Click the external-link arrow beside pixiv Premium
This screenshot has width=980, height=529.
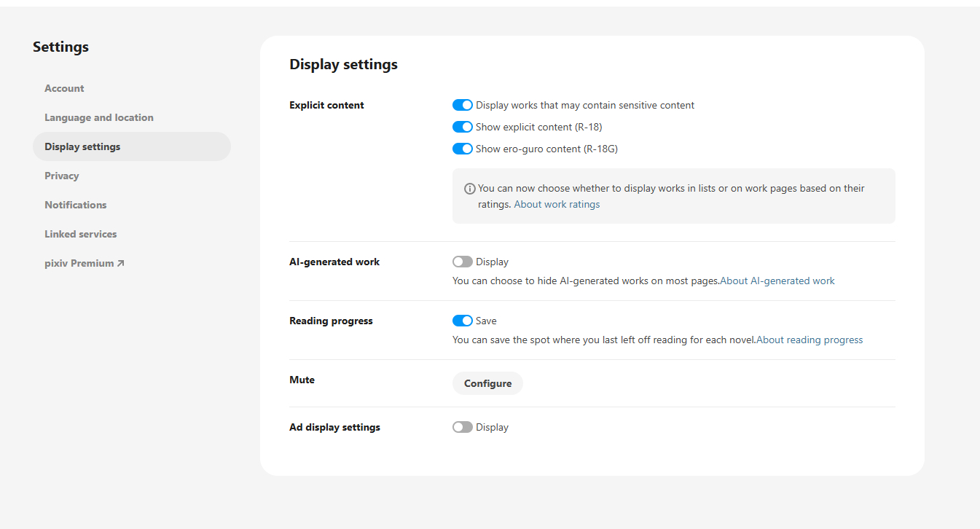click(121, 263)
